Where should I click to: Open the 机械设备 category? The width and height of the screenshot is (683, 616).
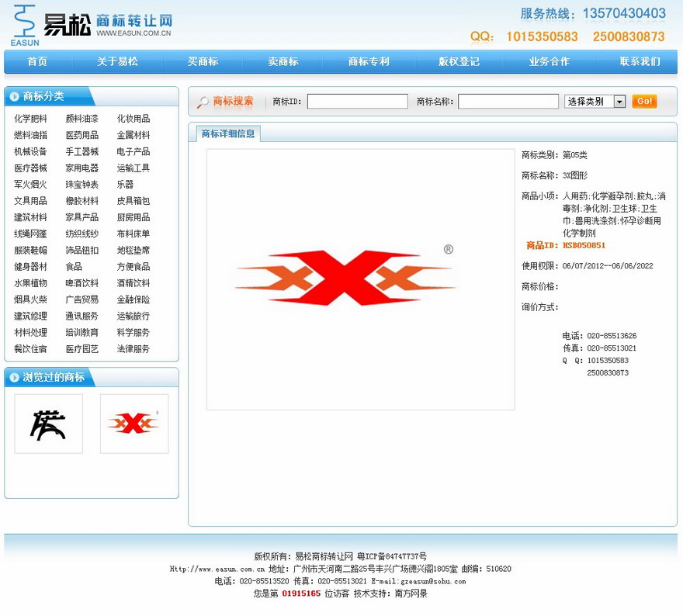pos(30,151)
